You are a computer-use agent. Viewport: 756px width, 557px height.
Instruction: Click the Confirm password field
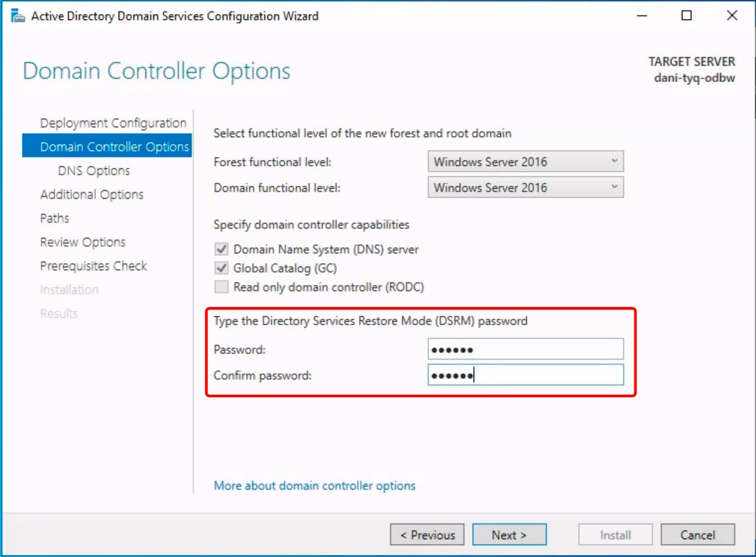pyautogui.click(x=525, y=375)
